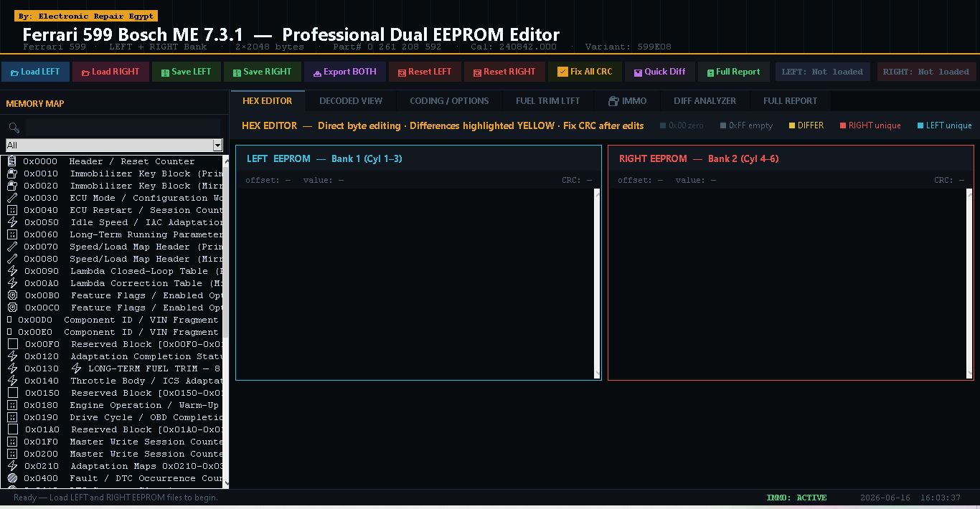This screenshot has width=980, height=509.
Task: Click the RIGHT EEPROM Bank 2 title
Action: click(x=699, y=158)
